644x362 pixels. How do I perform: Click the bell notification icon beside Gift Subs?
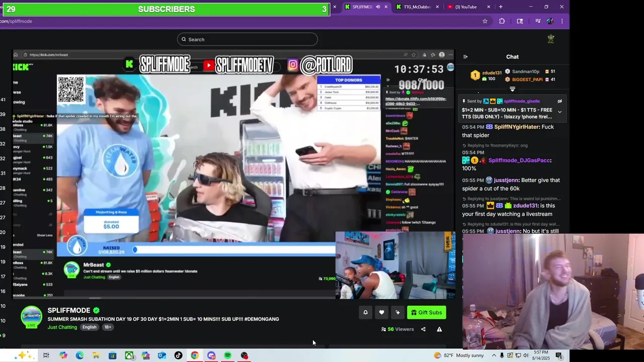[365, 313]
